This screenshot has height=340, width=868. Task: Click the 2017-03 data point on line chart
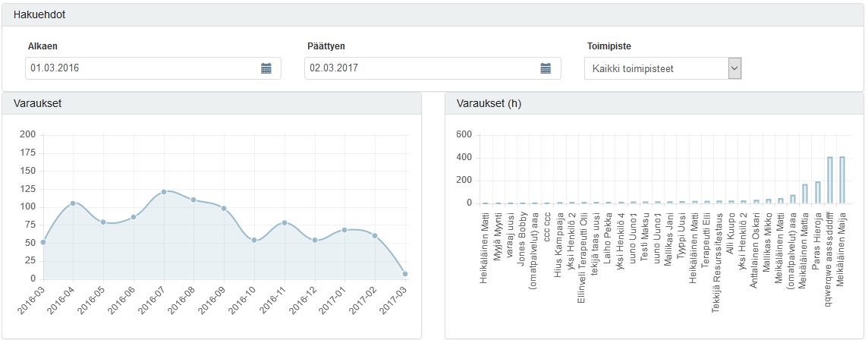coord(405,274)
